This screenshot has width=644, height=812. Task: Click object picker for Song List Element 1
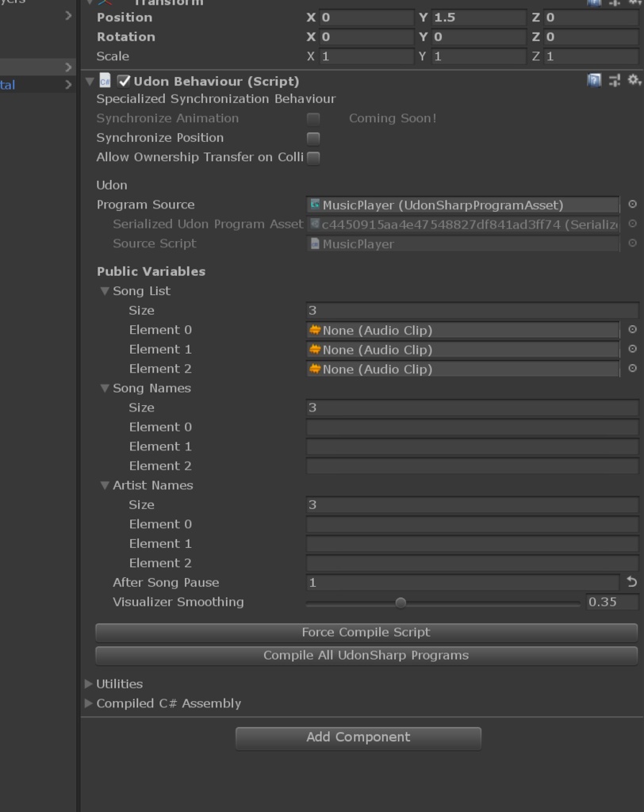632,349
